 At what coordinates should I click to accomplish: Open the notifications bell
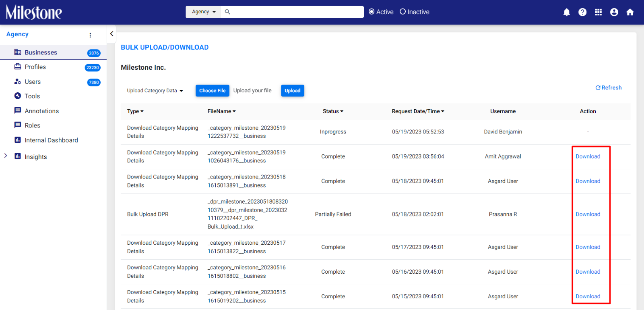pyautogui.click(x=566, y=12)
